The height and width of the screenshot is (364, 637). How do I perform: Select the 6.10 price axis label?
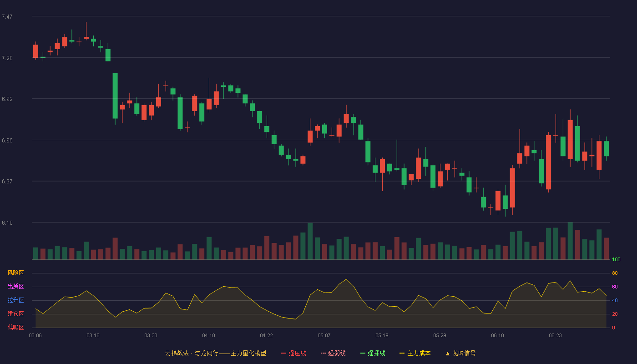click(x=7, y=223)
